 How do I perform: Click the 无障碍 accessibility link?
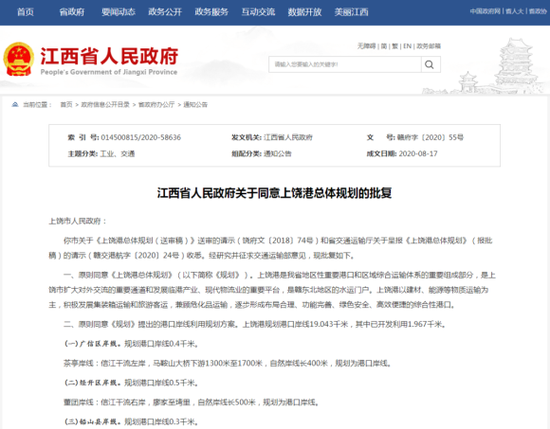coord(367,46)
